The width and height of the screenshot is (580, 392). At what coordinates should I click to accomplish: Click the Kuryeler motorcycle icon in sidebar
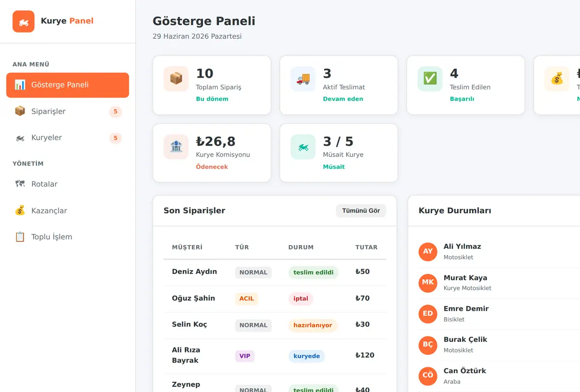20,138
